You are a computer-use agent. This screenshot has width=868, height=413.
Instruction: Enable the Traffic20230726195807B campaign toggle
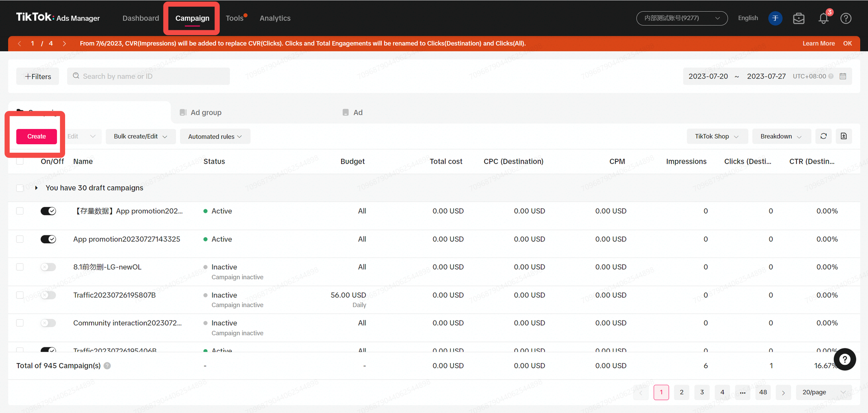coord(48,295)
